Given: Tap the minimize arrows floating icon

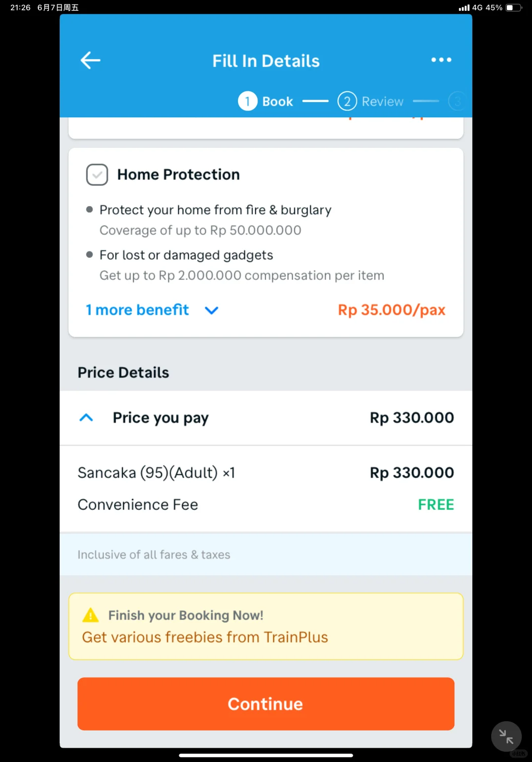Looking at the screenshot, I should [x=506, y=736].
